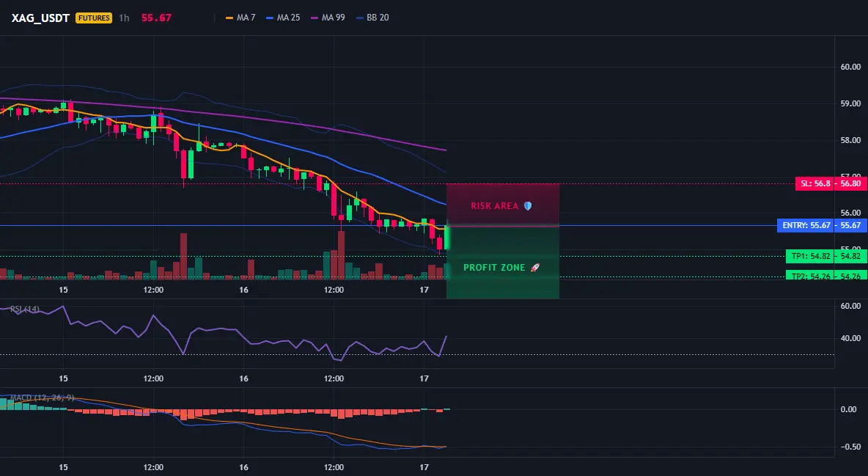868x476 pixels.
Task: Click the RSI (14) indicator label
Action: coord(25,309)
